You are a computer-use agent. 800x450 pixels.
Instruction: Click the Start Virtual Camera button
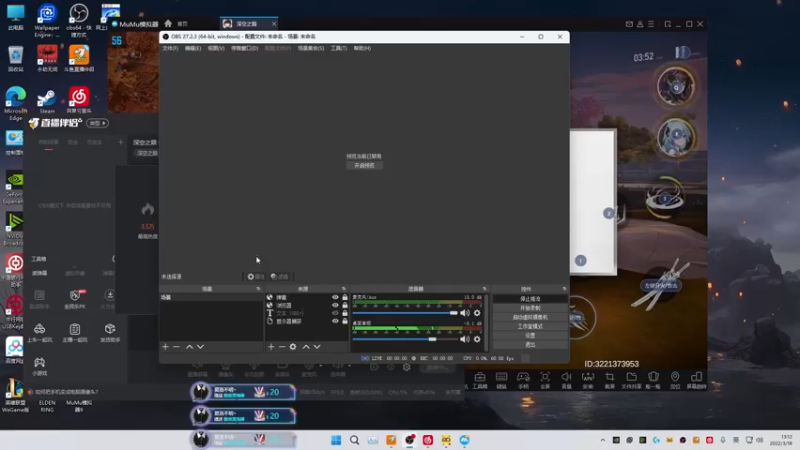coord(530,317)
